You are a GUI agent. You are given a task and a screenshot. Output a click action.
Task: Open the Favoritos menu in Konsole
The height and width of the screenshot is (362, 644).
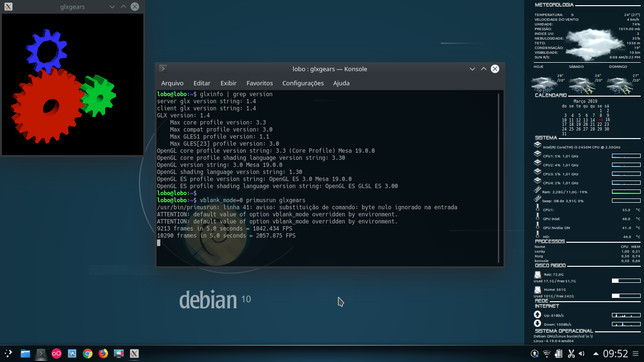(x=260, y=83)
